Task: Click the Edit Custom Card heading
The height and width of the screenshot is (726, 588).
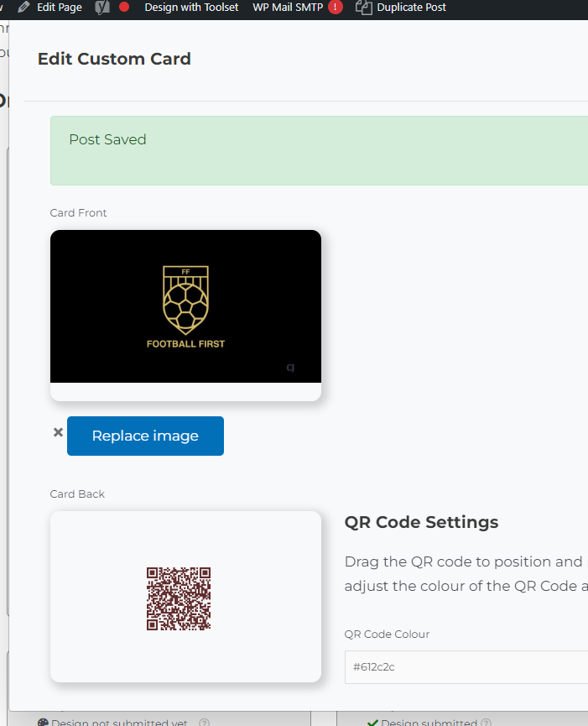Action: [114, 59]
